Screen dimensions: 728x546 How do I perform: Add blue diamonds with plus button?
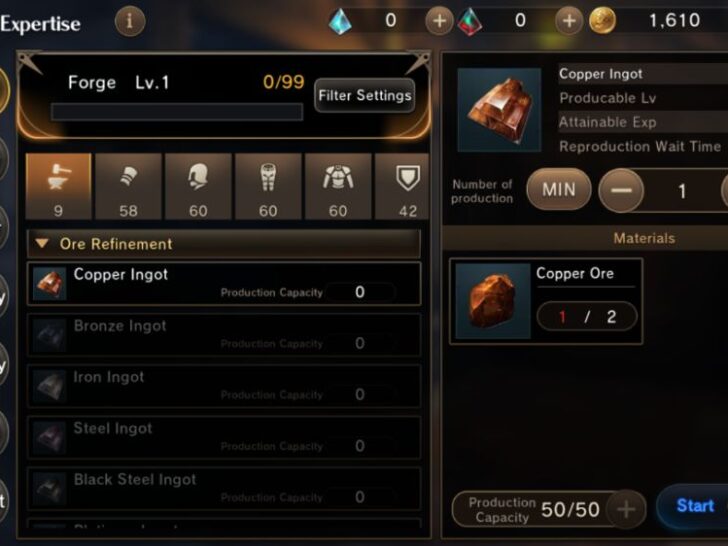coord(439,21)
